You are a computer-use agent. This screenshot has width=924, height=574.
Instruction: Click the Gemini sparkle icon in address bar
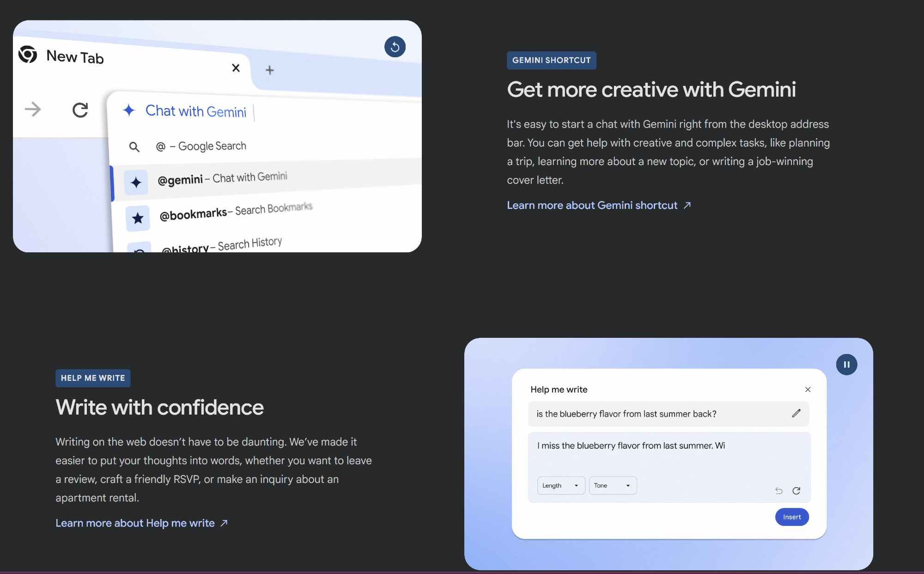129,110
